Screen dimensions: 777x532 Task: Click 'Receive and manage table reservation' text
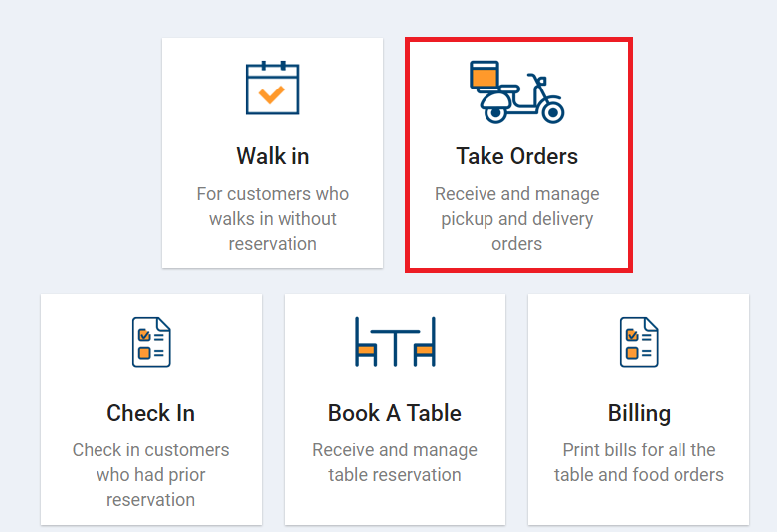coord(395,462)
